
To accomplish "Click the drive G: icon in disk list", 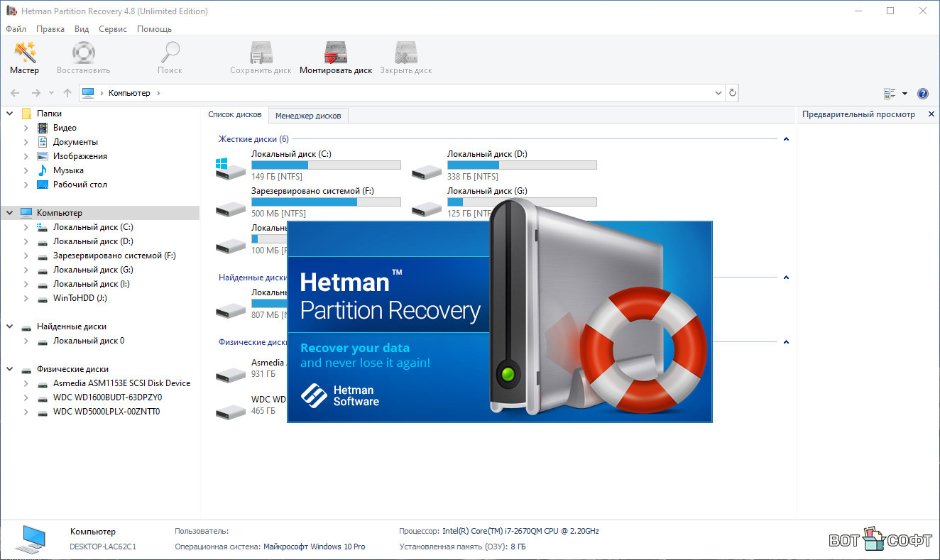I will click(x=427, y=209).
